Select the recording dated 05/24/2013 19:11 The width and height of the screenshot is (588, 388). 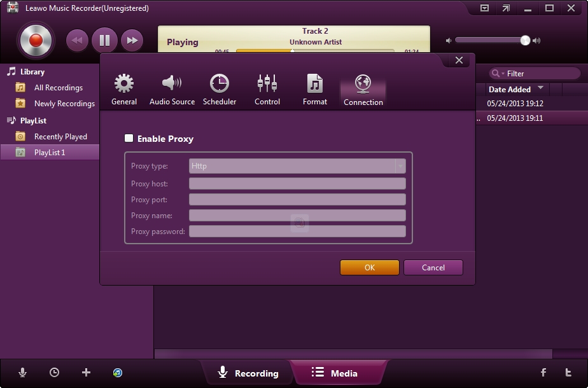[515, 118]
